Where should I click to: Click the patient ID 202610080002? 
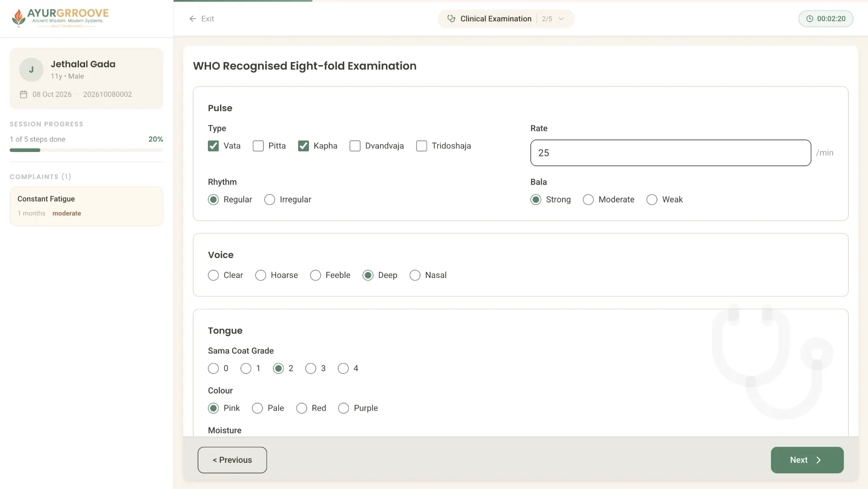pos(108,94)
